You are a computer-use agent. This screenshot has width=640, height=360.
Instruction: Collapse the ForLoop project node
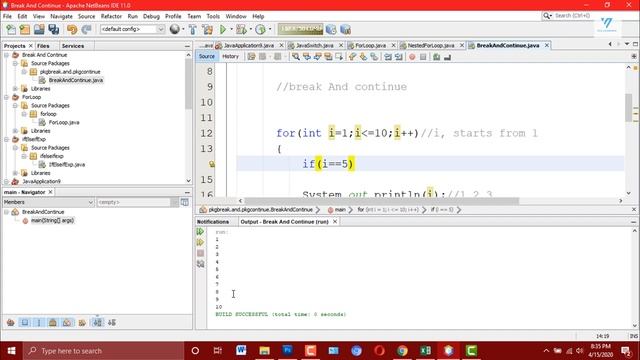point(7,97)
